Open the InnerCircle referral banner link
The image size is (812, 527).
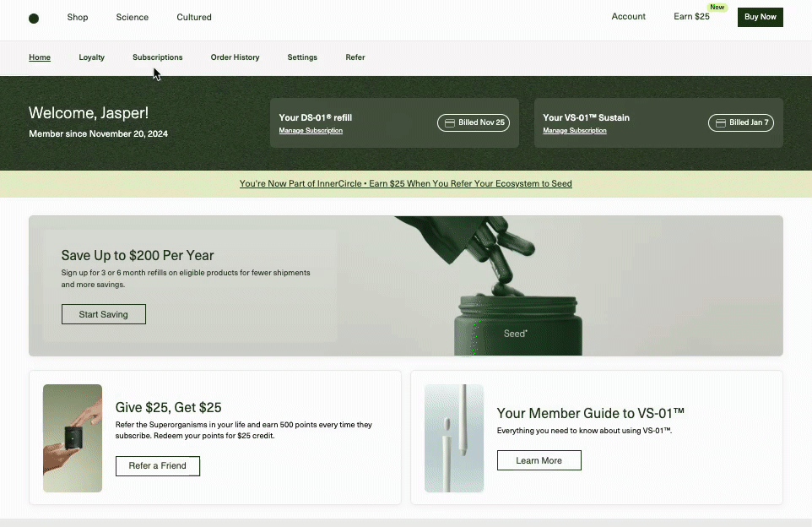(405, 184)
